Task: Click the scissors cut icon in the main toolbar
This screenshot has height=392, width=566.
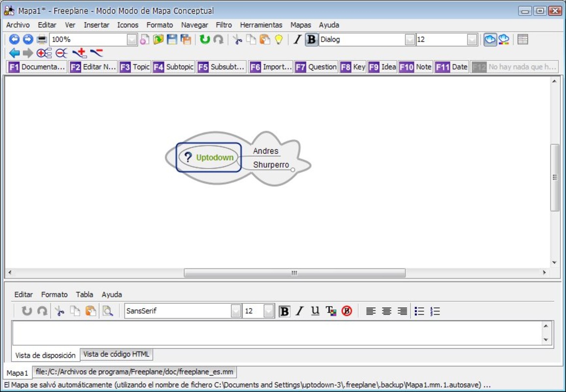Action: [237, 40]
